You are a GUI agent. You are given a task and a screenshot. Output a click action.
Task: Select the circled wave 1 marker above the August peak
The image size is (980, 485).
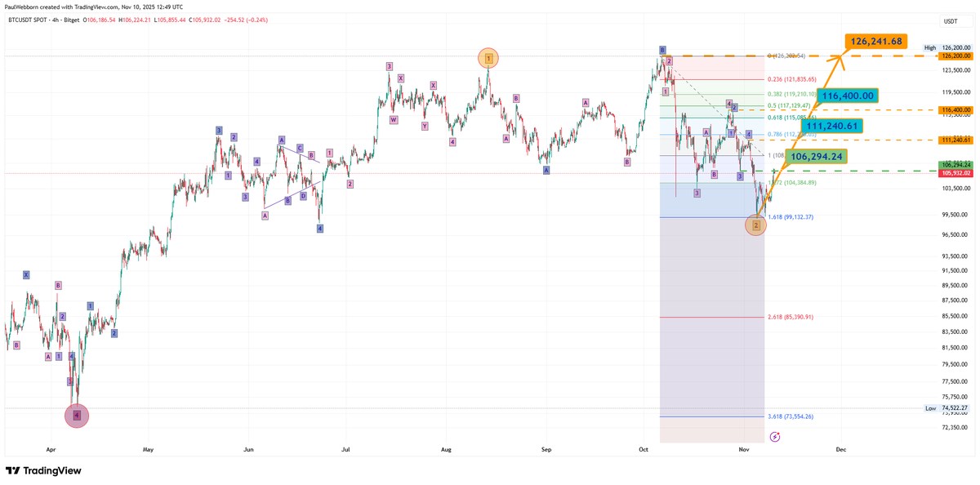[x=488, y=58]
